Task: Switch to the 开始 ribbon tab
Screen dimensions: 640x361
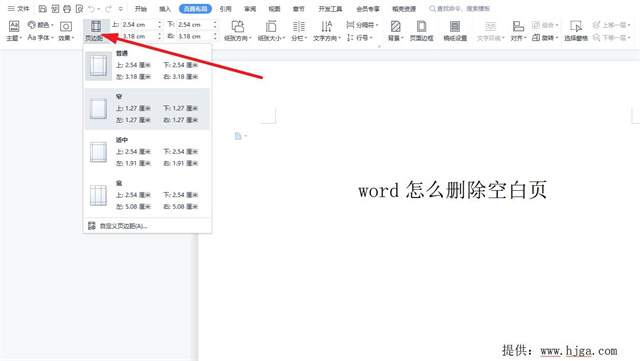Action: (141, 9)
